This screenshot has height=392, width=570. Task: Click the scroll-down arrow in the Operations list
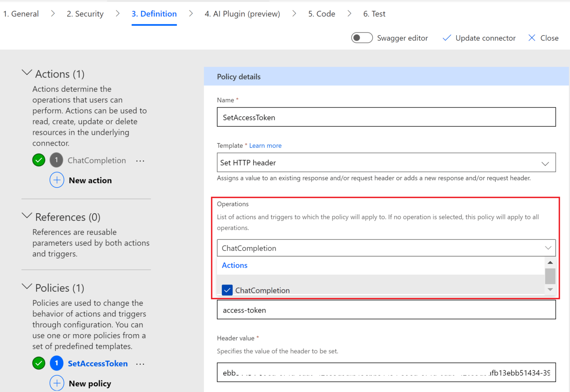tap(550, 290)
